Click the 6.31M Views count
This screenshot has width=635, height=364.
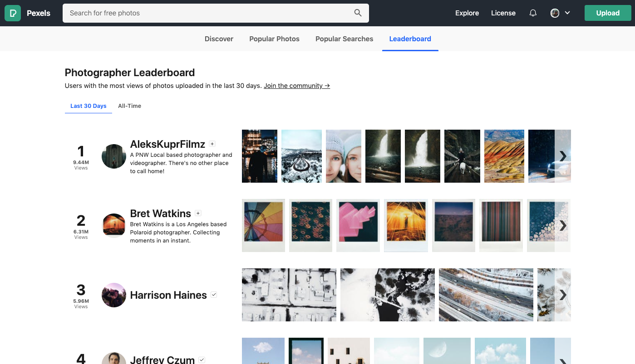[81, 234]
